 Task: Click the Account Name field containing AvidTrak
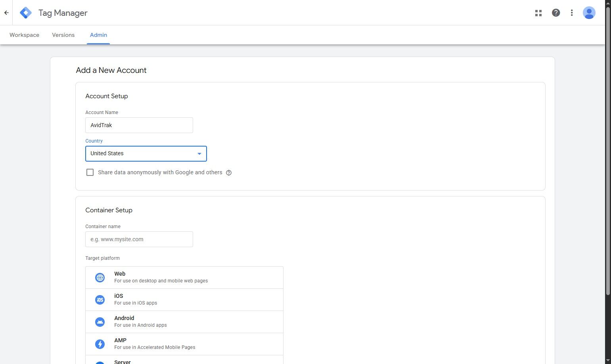(139, 125)
